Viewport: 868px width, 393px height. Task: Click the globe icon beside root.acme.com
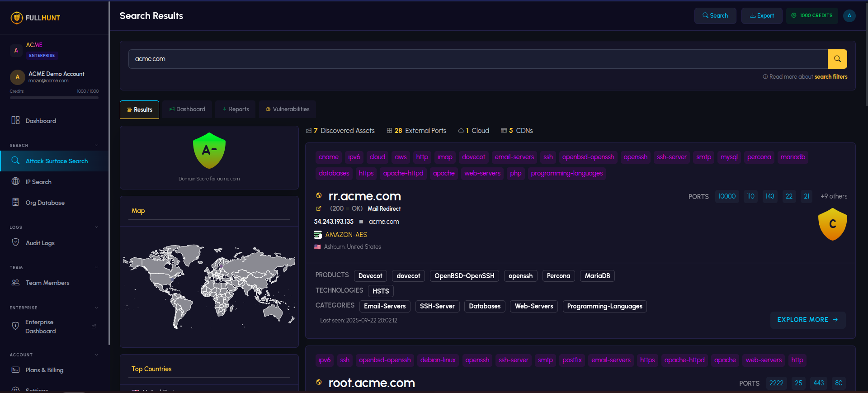319,382
